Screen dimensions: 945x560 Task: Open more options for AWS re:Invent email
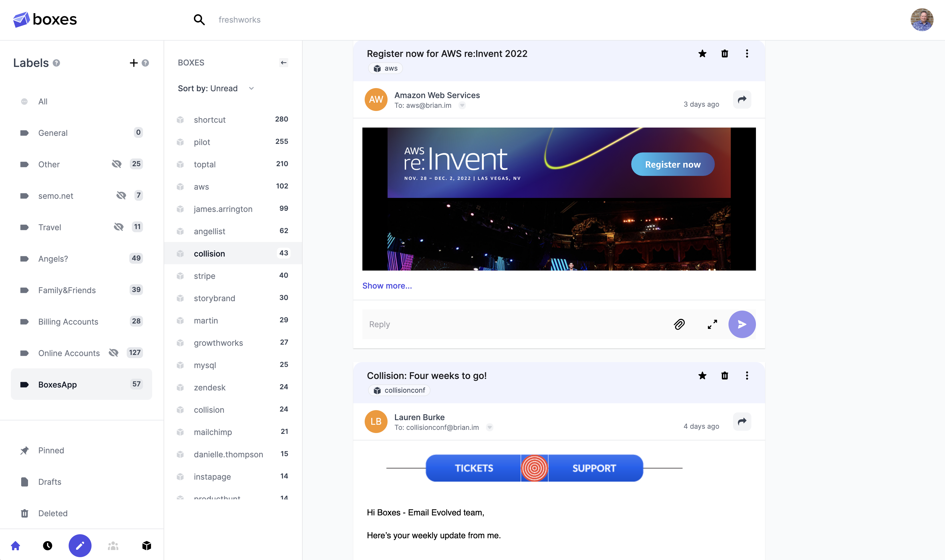(747, 53)
